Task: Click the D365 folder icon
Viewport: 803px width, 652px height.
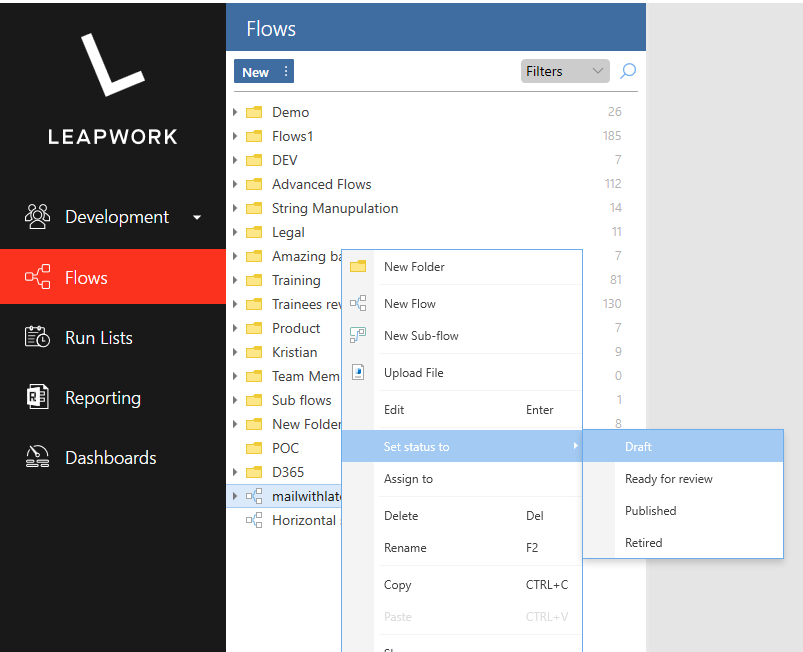Action: click(254, 472)
